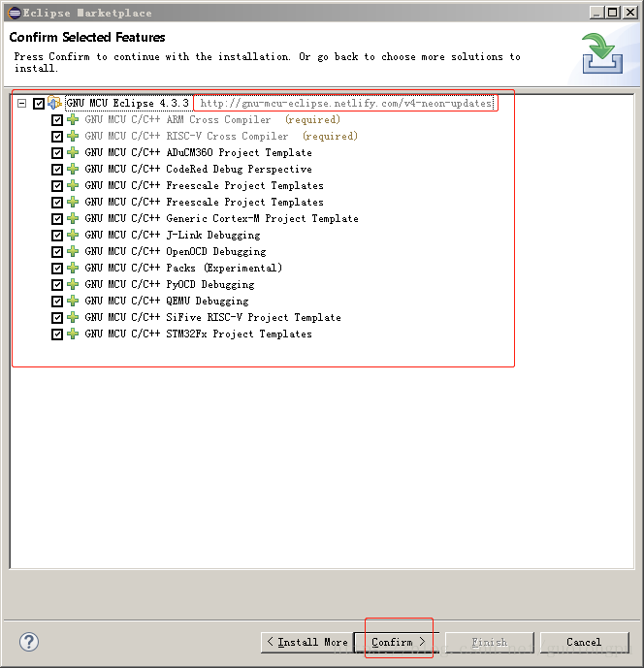Click the Confirm button

(x=398, y=642)
